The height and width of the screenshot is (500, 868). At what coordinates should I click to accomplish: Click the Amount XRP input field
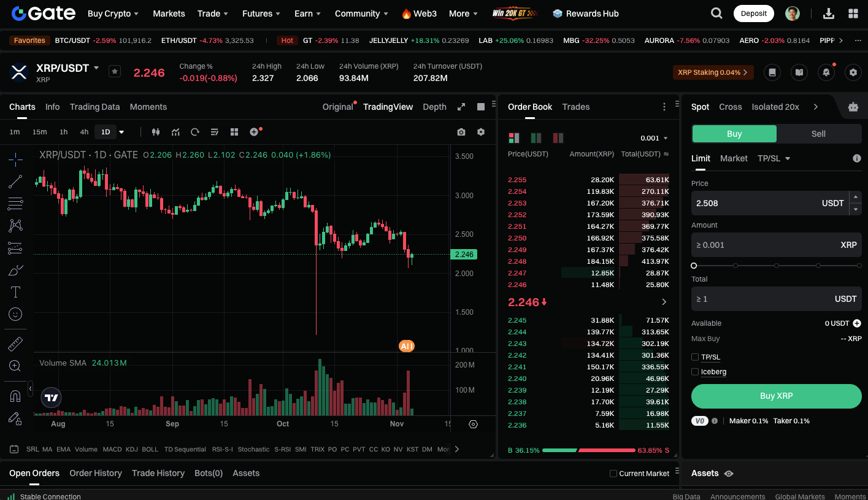pyautogui.click(x=777, y=245)
